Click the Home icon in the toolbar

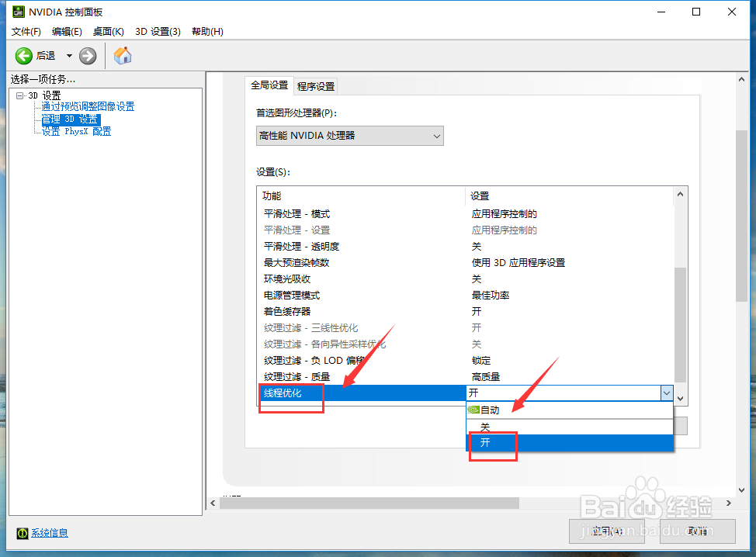point(123,55)
